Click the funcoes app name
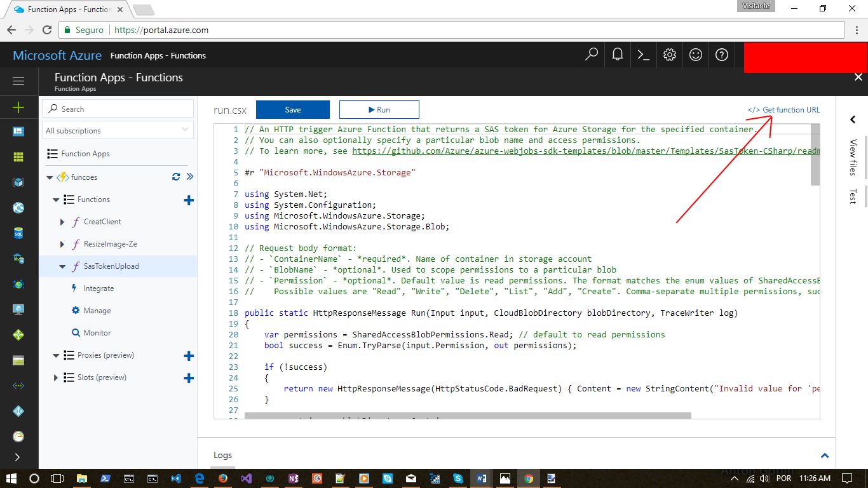The width and height of the screenshot is (868, 488). point(84,177)
